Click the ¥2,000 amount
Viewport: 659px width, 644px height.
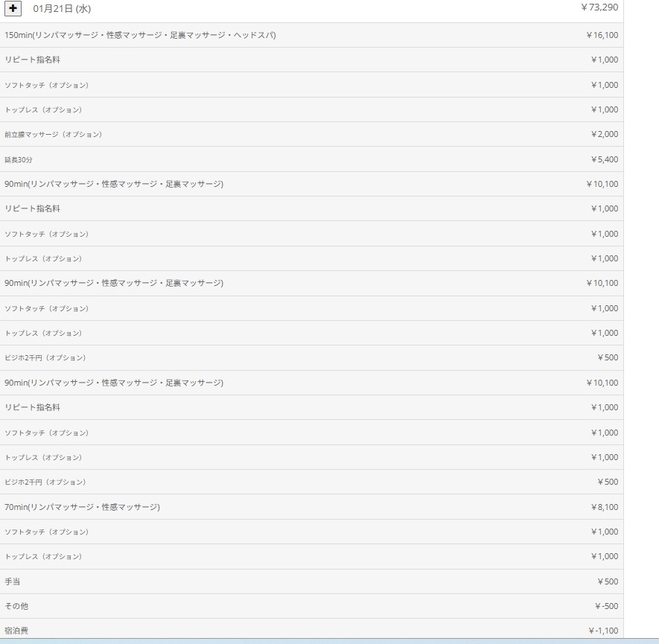[x=604, y=135]
